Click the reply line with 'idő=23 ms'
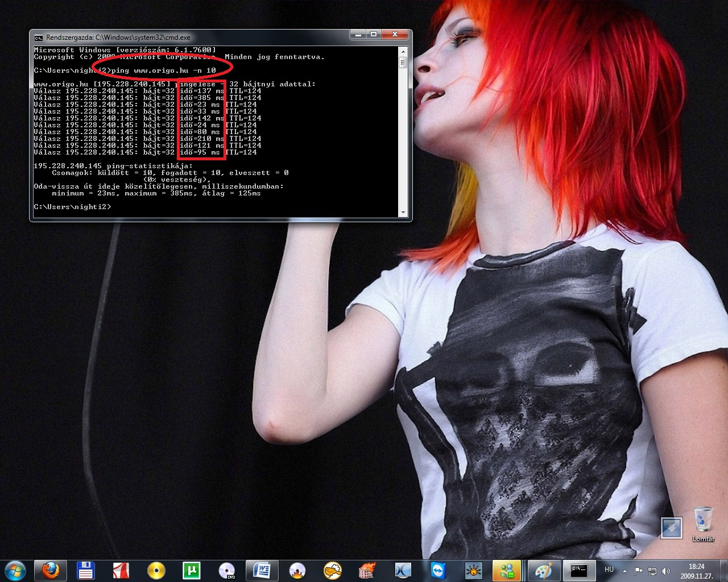The image size is (728, 582). (145, 105)
